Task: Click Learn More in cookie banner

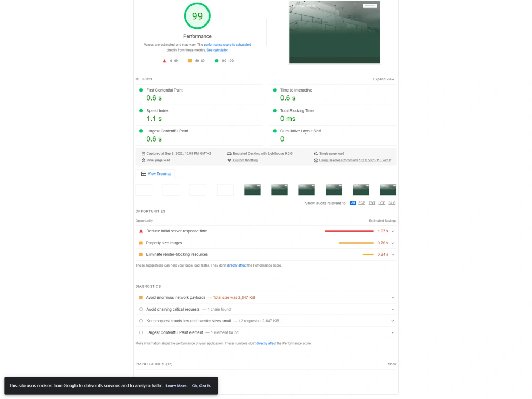Action: [176, 386]
